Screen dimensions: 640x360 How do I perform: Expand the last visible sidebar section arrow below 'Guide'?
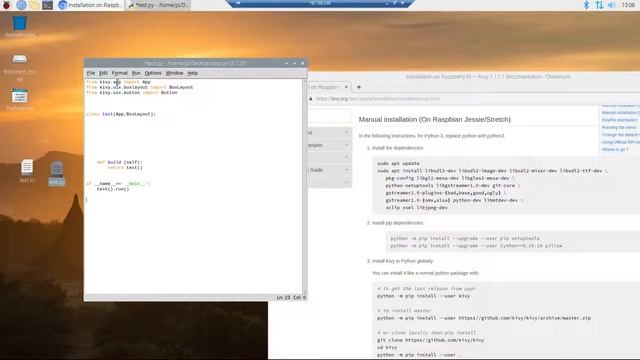346,182
